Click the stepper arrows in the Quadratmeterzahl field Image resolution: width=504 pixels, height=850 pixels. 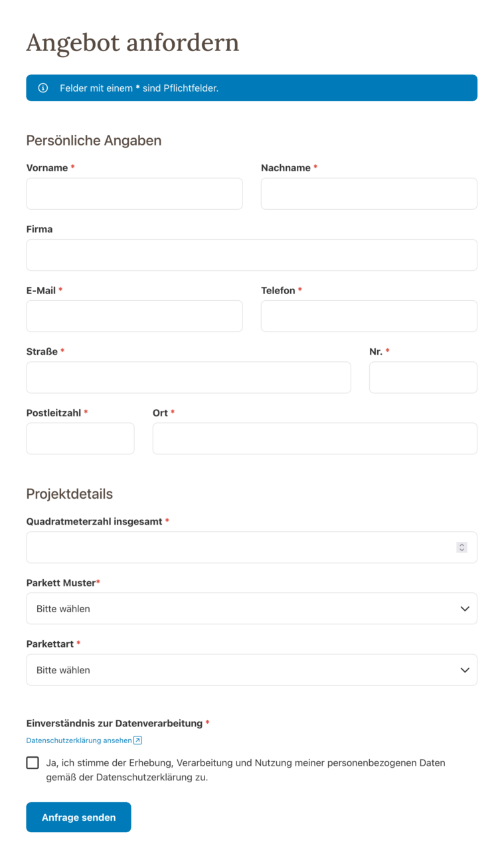(462, 547)
